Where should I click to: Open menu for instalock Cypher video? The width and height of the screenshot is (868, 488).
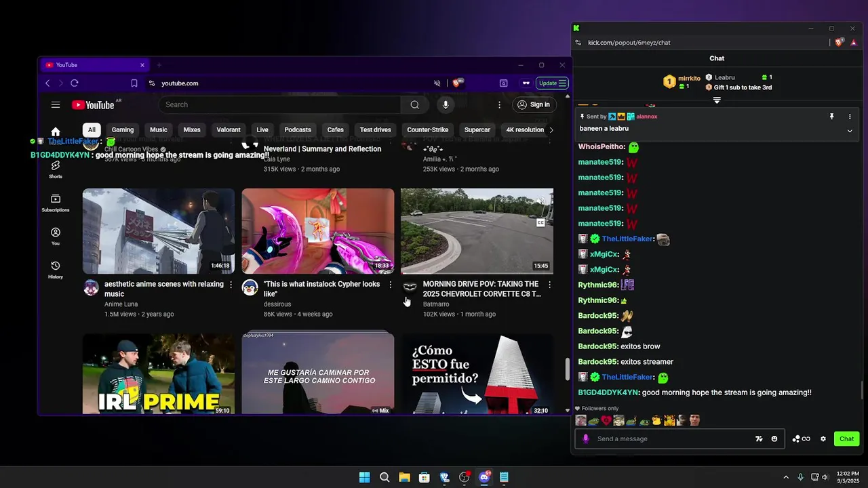click(390, 285)
